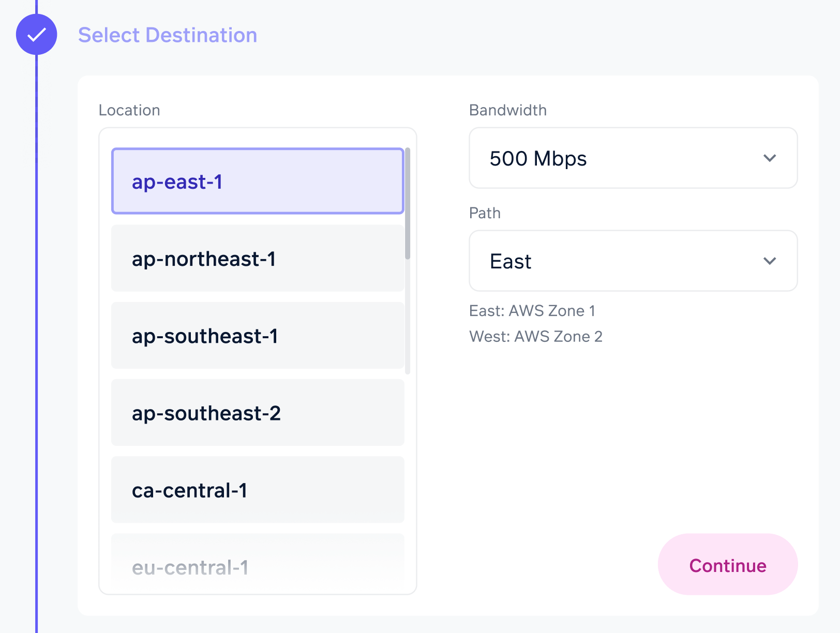Choose ap-northeast-1 from the location list

pyautogui.click(x=258, y=258)
